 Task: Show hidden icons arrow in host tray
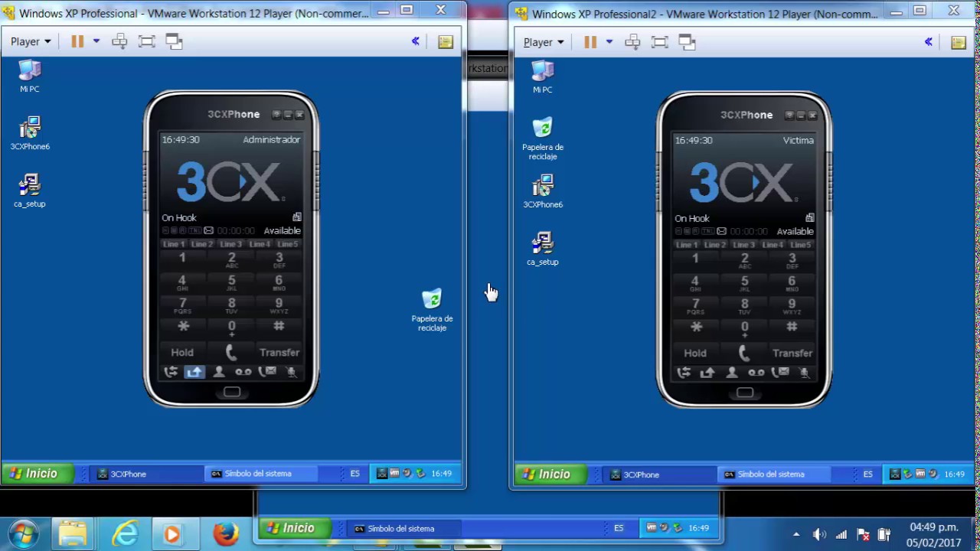point(796,535)
